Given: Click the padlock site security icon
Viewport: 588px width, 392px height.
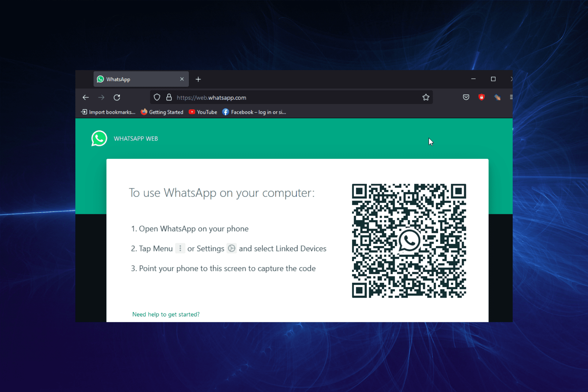Looking at the screenshot, I should pyautogui.click(x=169, y=97).
